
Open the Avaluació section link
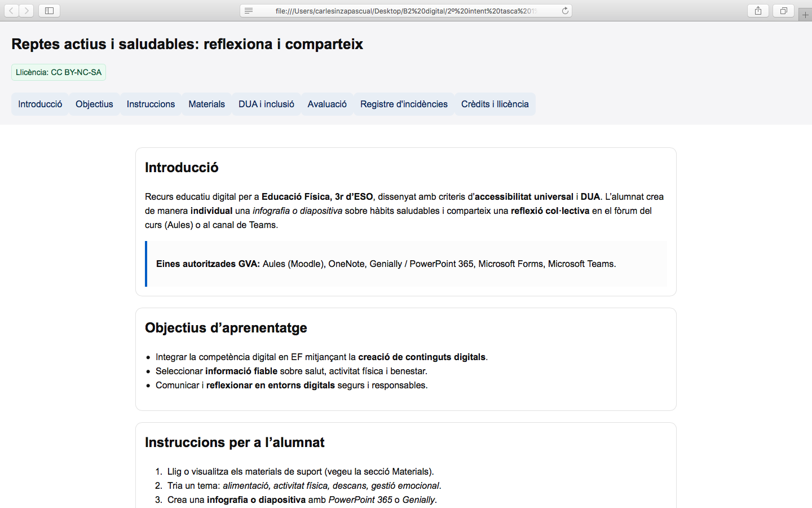327,104
